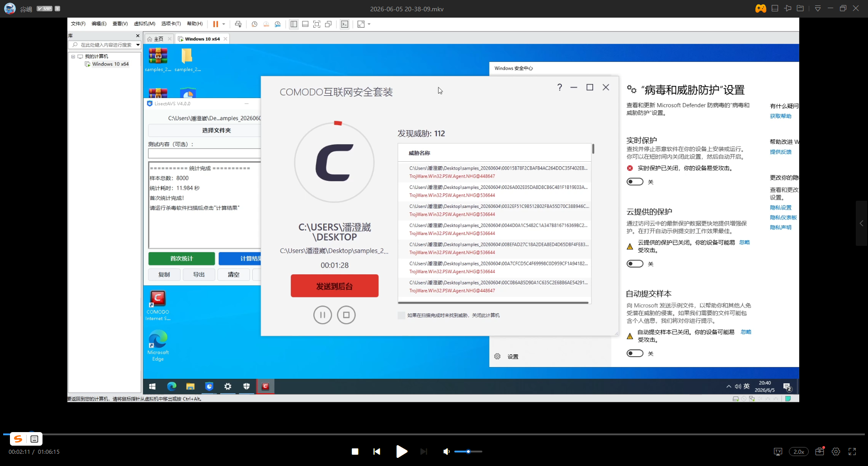Click the COMODO help question mark icon

pos(560,87)
